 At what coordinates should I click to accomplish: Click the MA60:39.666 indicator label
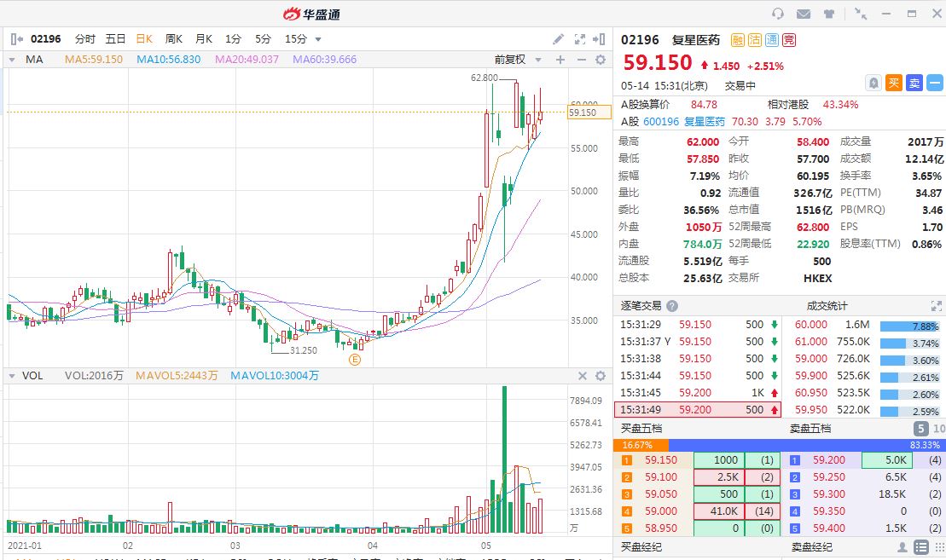pos(325,60)
